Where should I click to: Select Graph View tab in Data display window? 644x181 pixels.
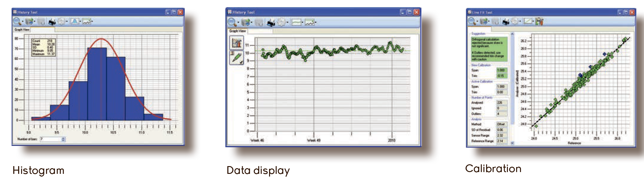[x=237, y=31]
